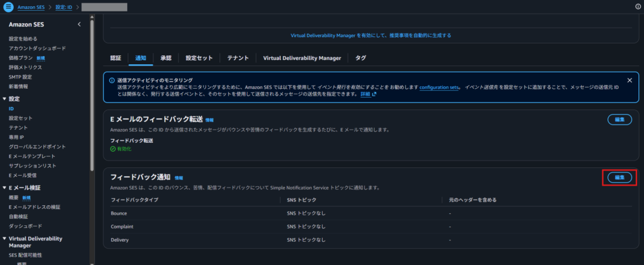644x265 pixels.
Task: Open SMTP 設定 in sidebar
Action: tap(20, 77)
